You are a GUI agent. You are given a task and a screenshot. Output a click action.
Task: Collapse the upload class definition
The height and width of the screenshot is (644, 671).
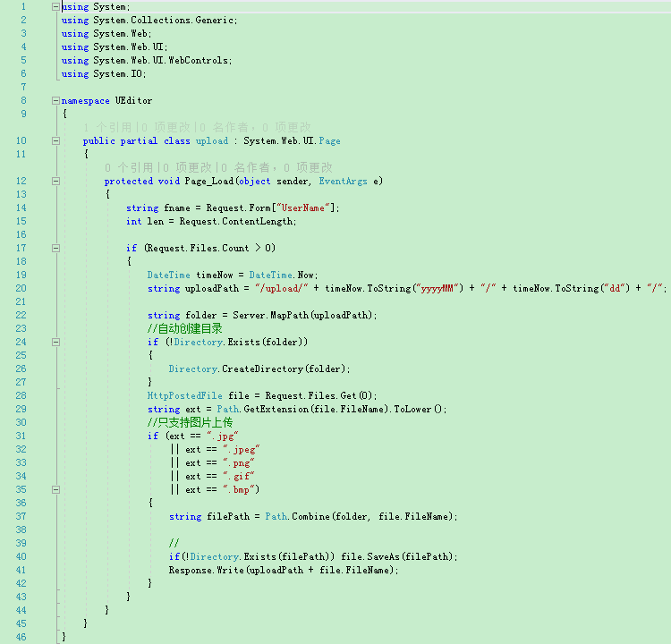pyautogui.click(x=55, y=140)
